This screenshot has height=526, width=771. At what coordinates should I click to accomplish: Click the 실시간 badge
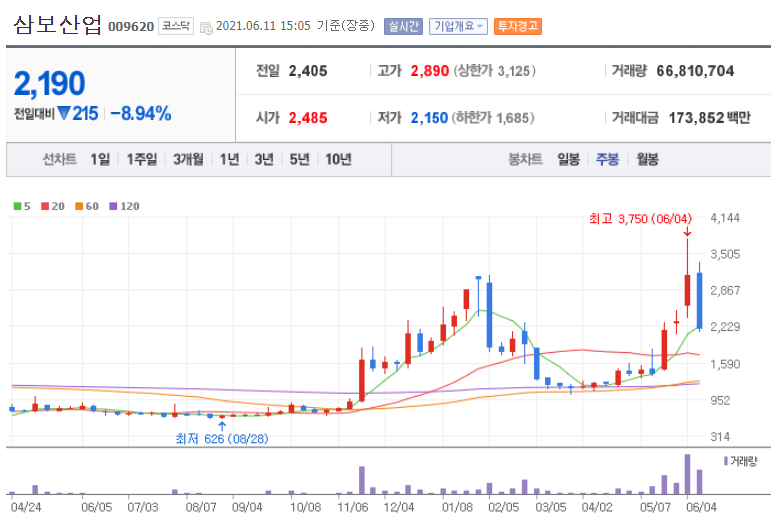click(403, 27)
